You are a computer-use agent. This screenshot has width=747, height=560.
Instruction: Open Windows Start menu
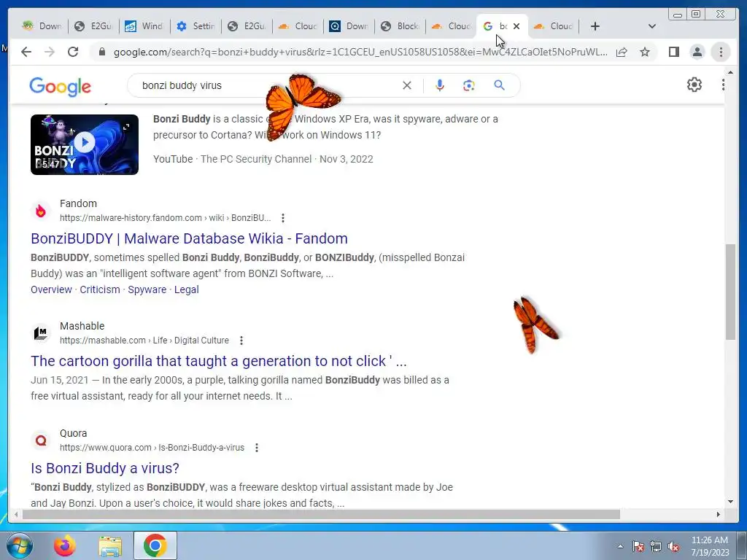pyautogui.click(x=19, y=546)
